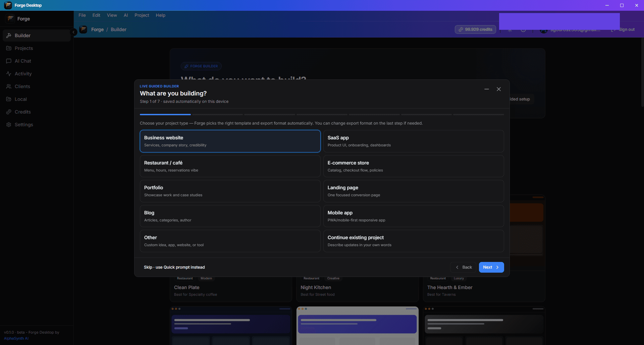The height and width of the screenshot is (345, 644).
Task: Click the Projects sidebar icon
Action: point(9,48)
